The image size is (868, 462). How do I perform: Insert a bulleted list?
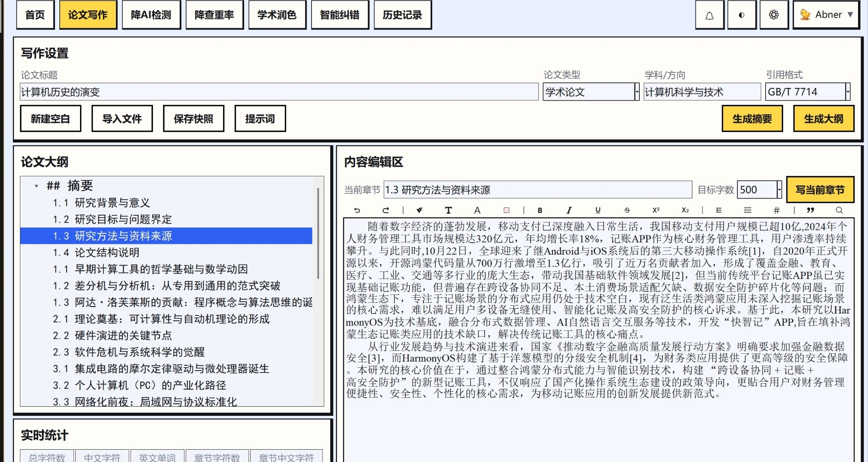[747, 210]
